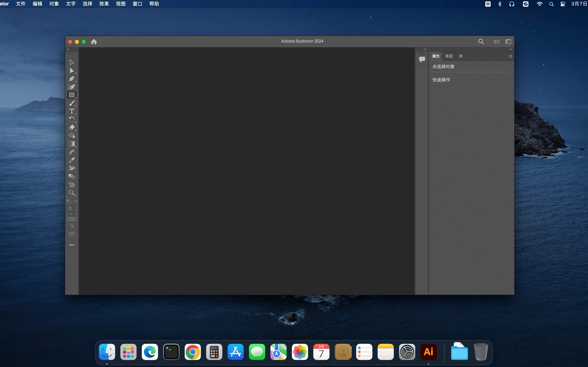This screenshot has width=588, height=367.
Task: Select the Pen tool
Action: click(72, 78)
